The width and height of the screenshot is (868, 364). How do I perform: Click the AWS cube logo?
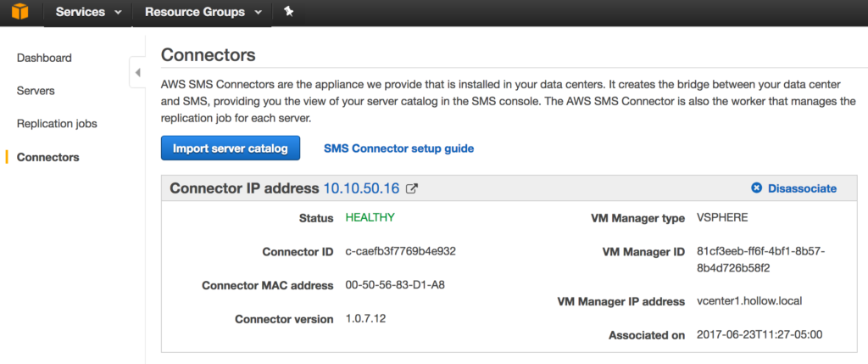[x=19, y=12]
